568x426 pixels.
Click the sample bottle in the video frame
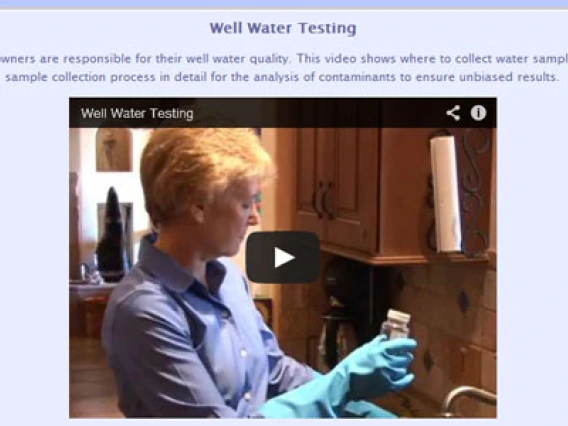tap(396, 324)
